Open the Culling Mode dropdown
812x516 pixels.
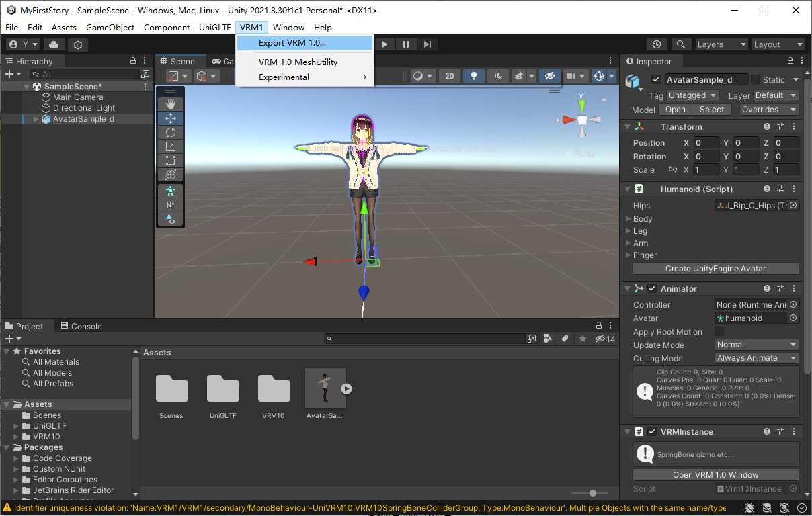coord(756,358)
